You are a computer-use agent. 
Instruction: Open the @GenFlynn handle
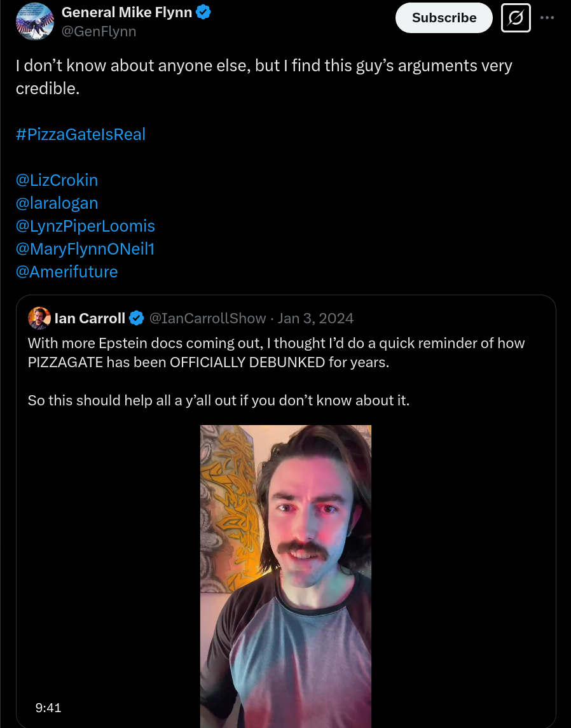99,32
